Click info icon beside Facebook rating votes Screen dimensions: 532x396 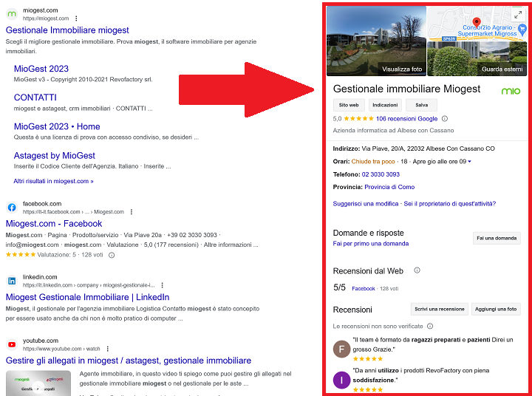[112, 255]
